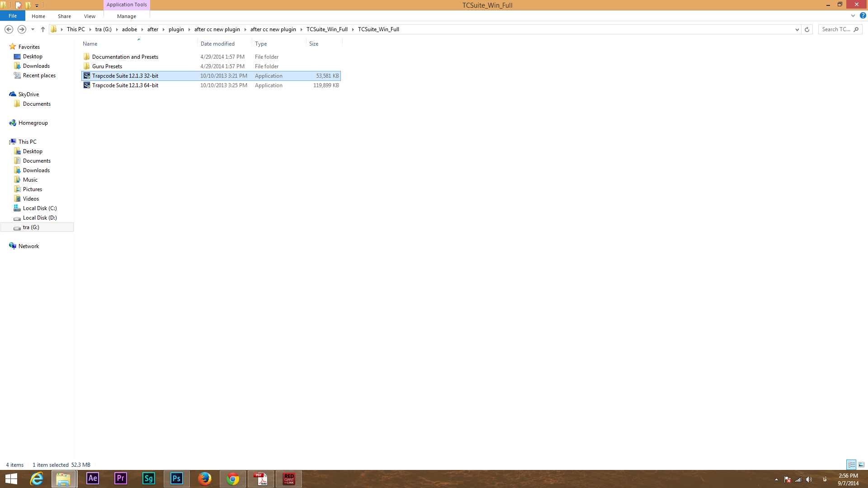This screenshot has height=488, width=868.
Task: Click the After Effects icon in taskbar
Action: (x=92, y=479)
